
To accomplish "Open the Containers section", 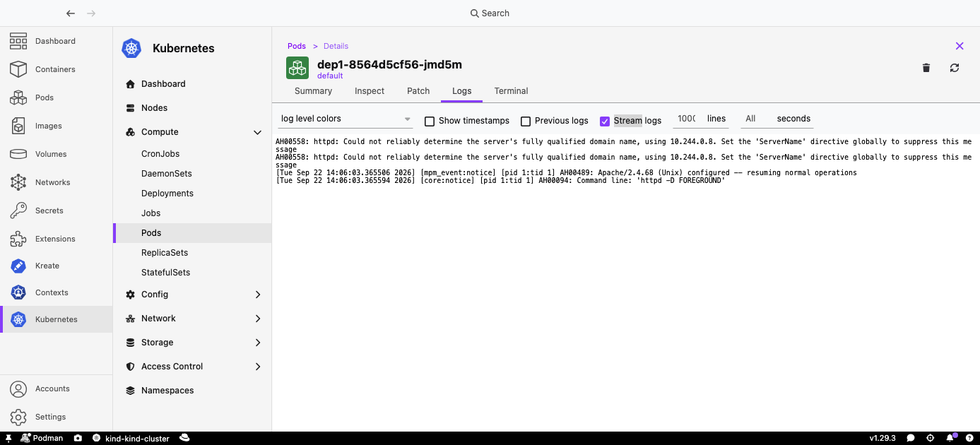I will pos(56,69).
